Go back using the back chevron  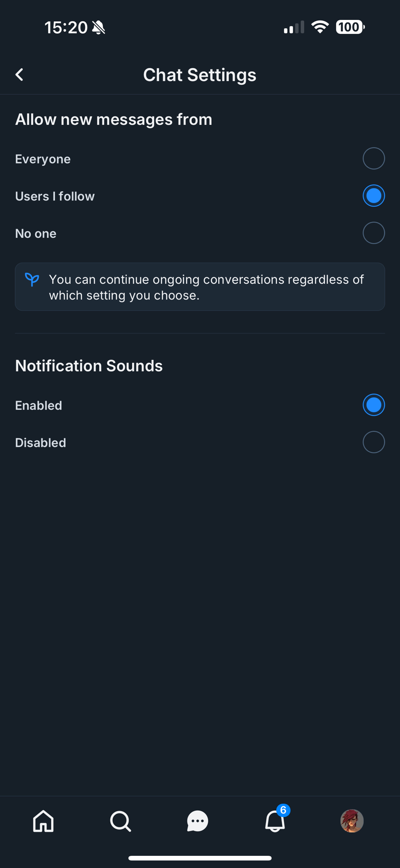[20, 75]
